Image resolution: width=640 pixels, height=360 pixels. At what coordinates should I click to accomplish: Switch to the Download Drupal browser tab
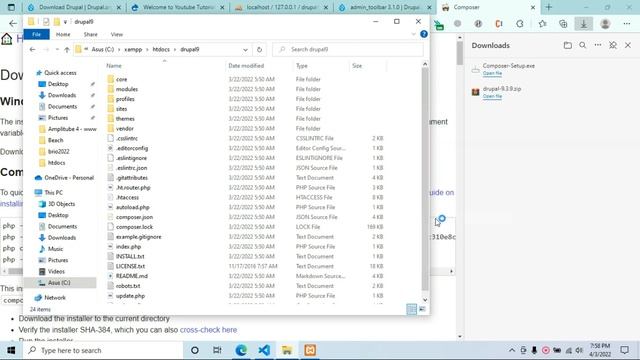click(x=74, y=7)
